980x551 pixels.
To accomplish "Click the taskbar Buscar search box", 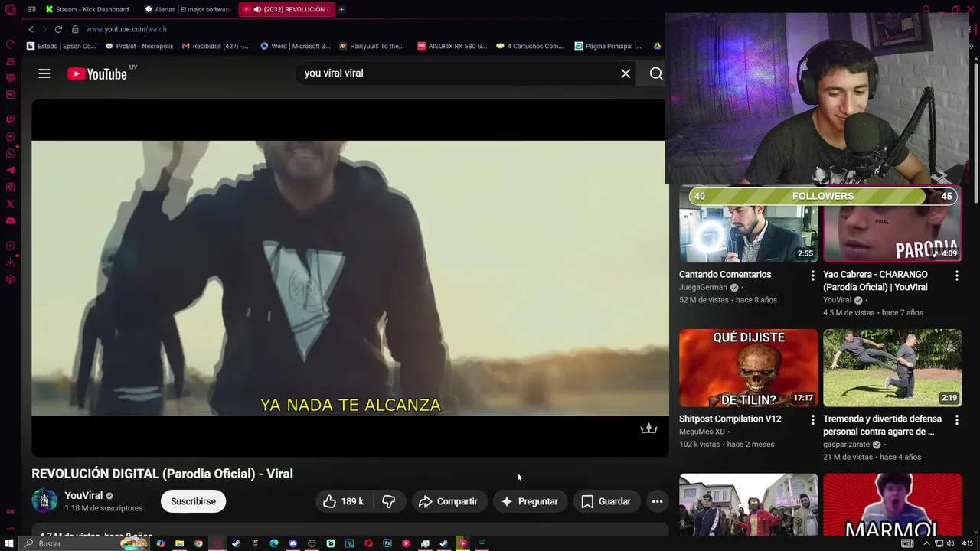I will coord(84,543).
